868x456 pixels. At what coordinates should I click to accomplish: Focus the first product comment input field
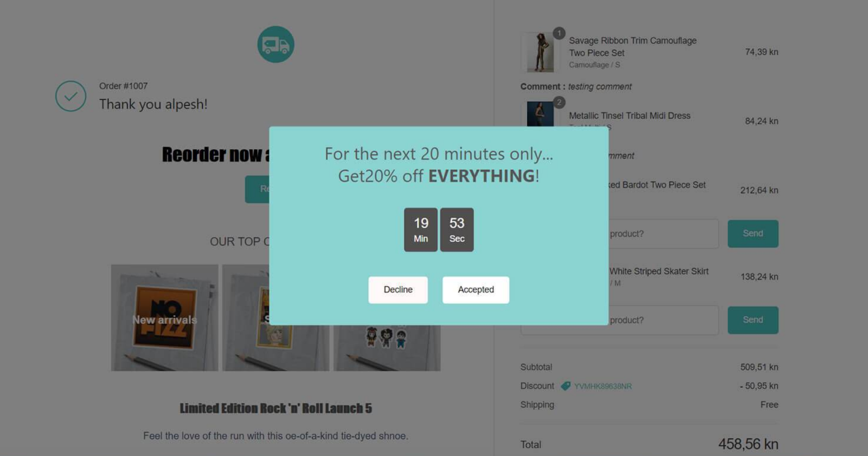coord(663,234)
